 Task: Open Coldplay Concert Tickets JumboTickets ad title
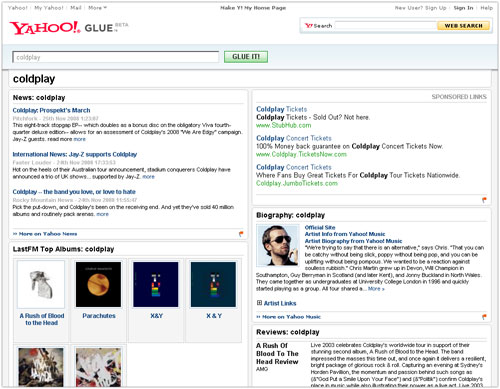point(294,167)
